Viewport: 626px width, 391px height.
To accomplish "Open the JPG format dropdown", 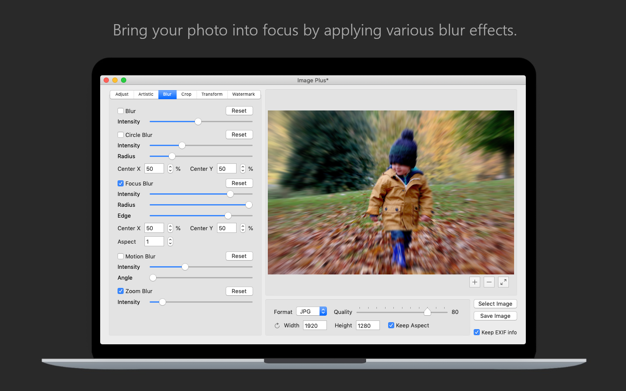I will (x=312, y=311).
